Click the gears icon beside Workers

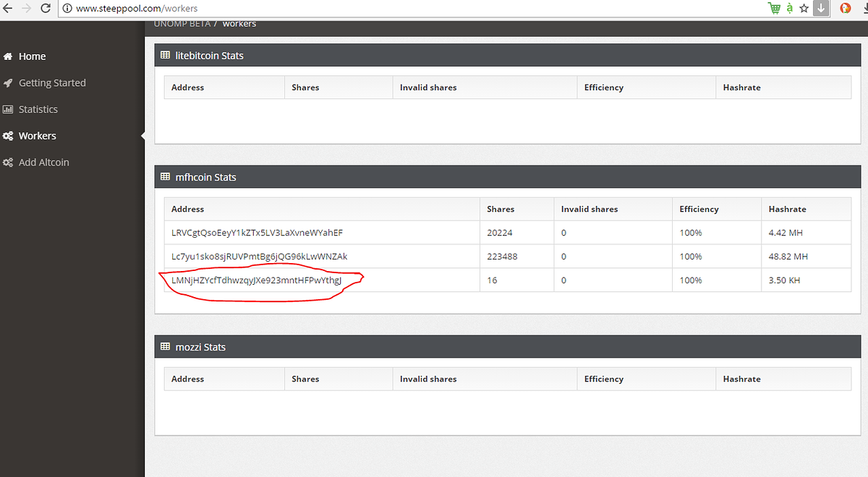tap(8, 136)
